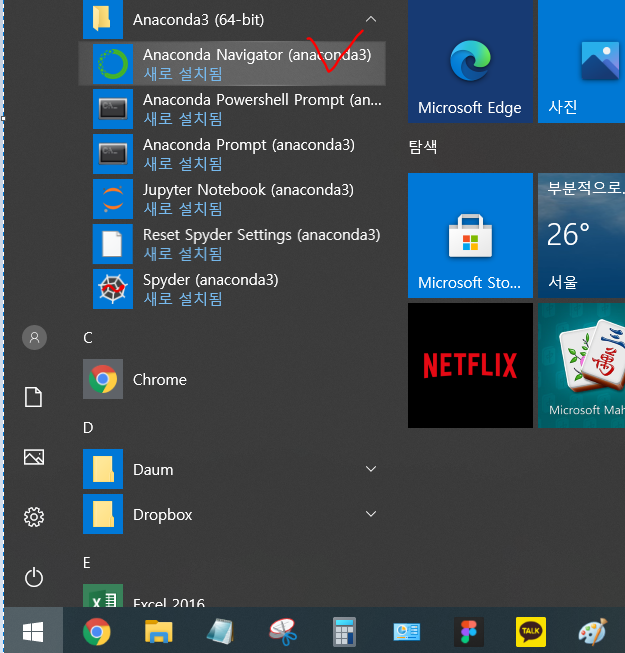
Task: Jump to letter E section header
Action: click(x=87, y=563)
